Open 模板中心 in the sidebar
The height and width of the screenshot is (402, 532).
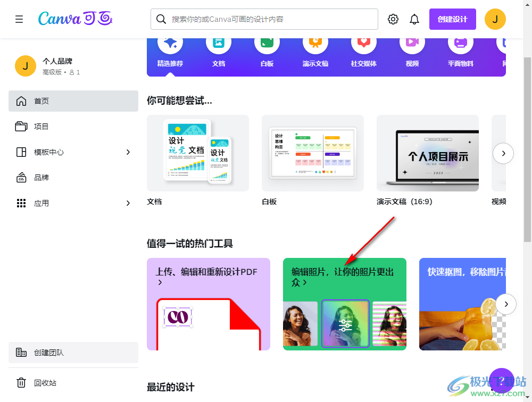(x=73, y=152)
